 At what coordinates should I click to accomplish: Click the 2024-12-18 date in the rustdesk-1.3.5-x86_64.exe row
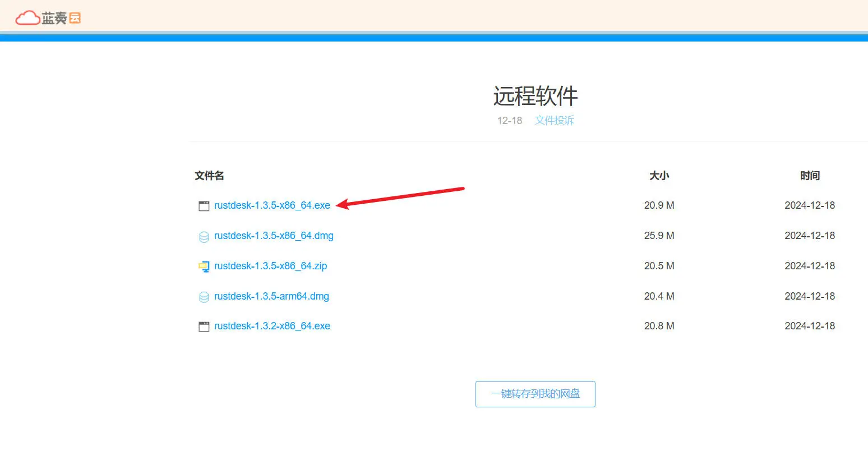point(810,205)
